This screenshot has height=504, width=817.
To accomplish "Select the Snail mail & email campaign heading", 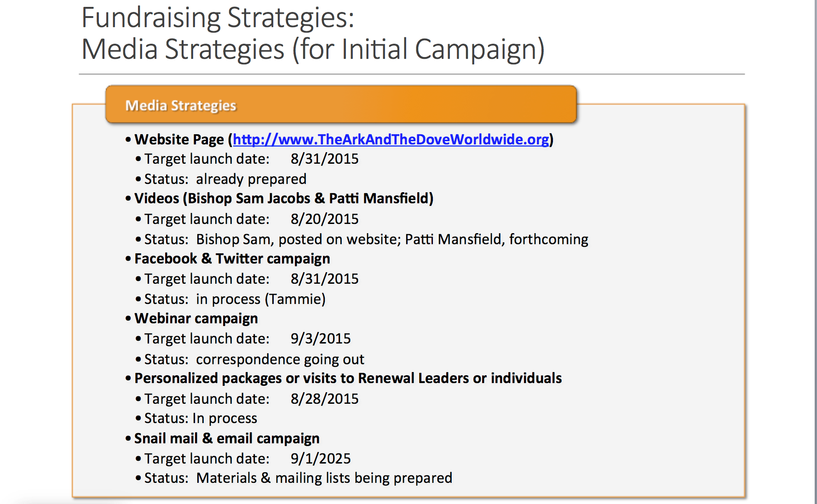I will [x=227, y=438].
